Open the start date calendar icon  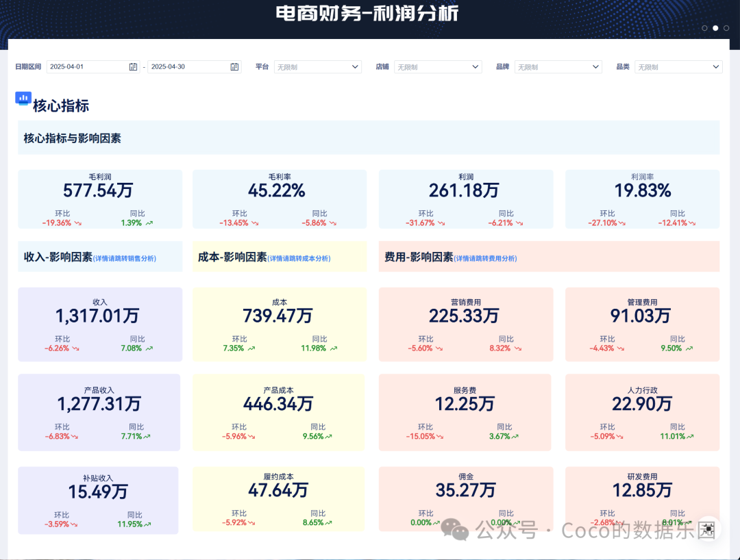click(133, 67)
